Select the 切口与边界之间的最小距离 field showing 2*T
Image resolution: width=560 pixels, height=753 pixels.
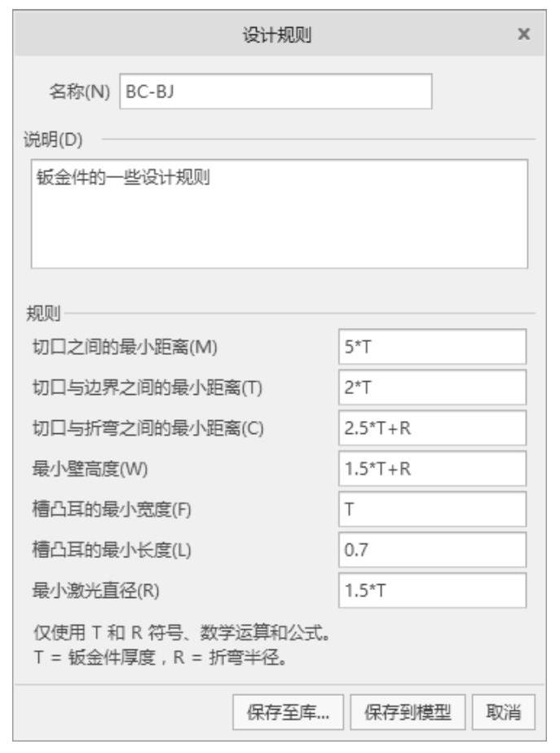432,388
